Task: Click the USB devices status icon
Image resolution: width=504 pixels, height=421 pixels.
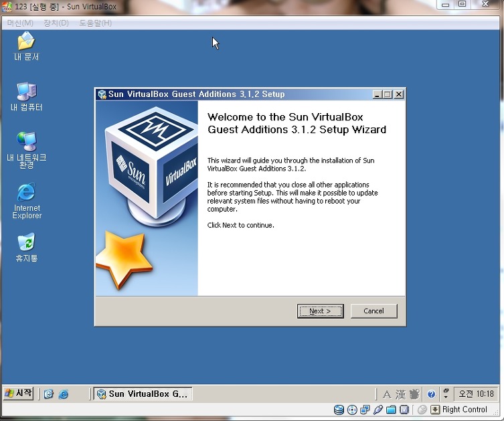Action: tap(378, 410)
